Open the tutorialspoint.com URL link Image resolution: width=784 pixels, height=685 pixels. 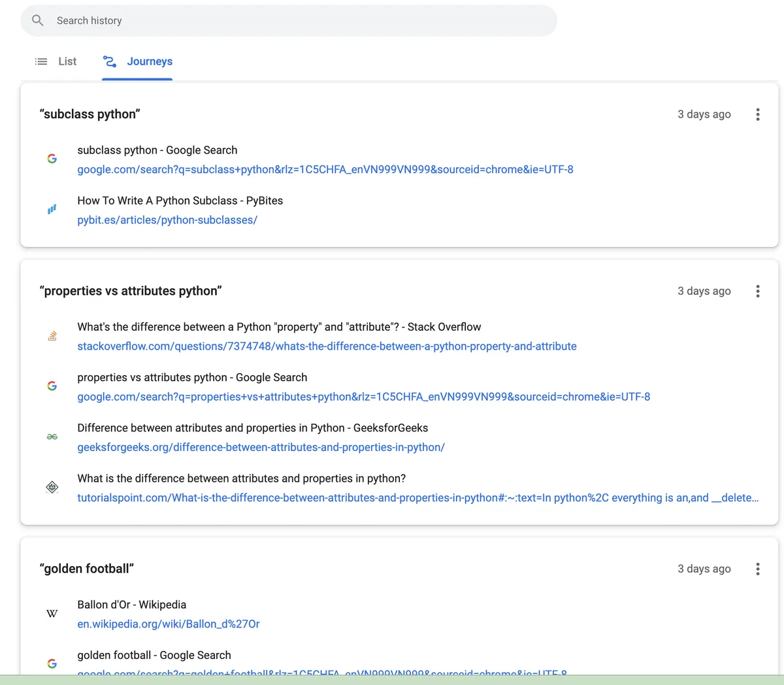tap(418, 498)
